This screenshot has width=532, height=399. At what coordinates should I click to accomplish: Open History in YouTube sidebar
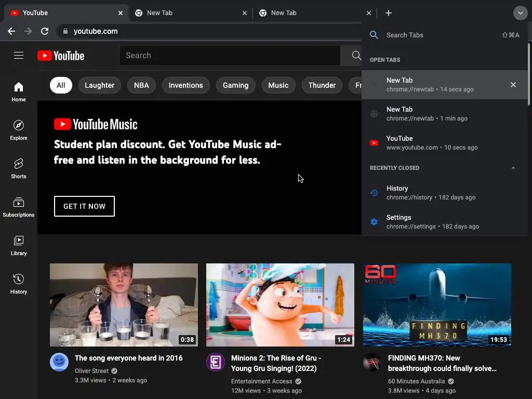[19, 284]
